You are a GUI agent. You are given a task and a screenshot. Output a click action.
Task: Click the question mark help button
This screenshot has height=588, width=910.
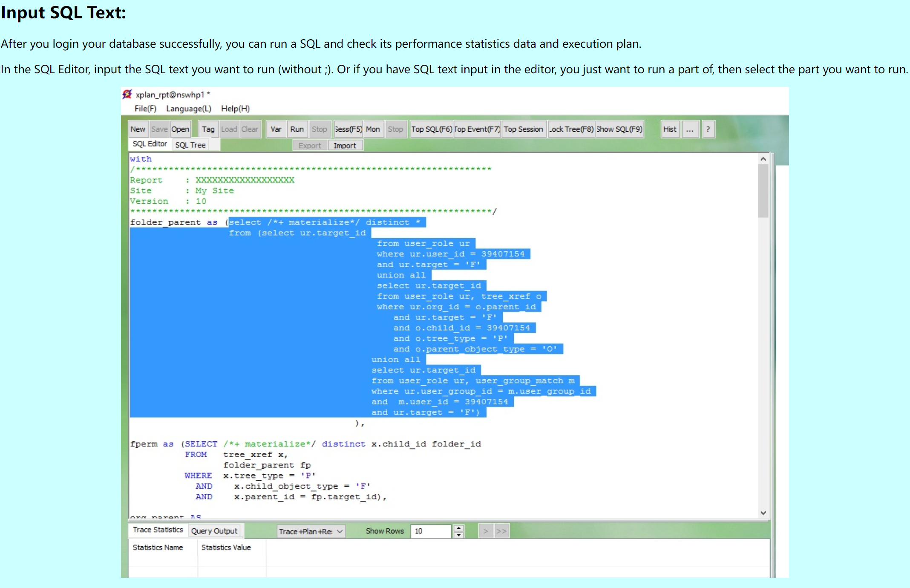708,129
